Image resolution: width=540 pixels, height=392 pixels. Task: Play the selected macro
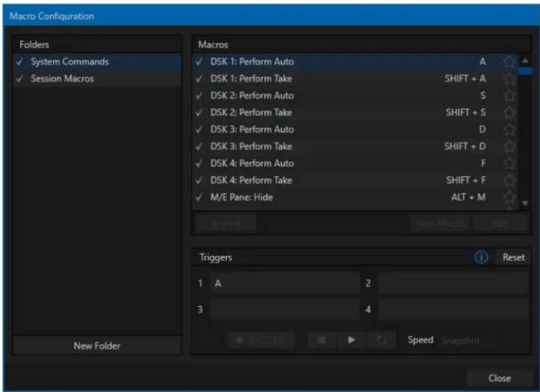(351, 340)
